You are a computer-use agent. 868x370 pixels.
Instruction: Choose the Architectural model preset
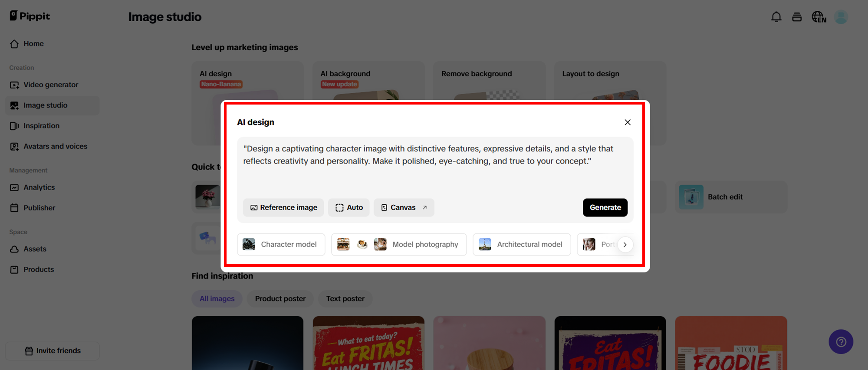pyautogui.click(x=521, y=245)
